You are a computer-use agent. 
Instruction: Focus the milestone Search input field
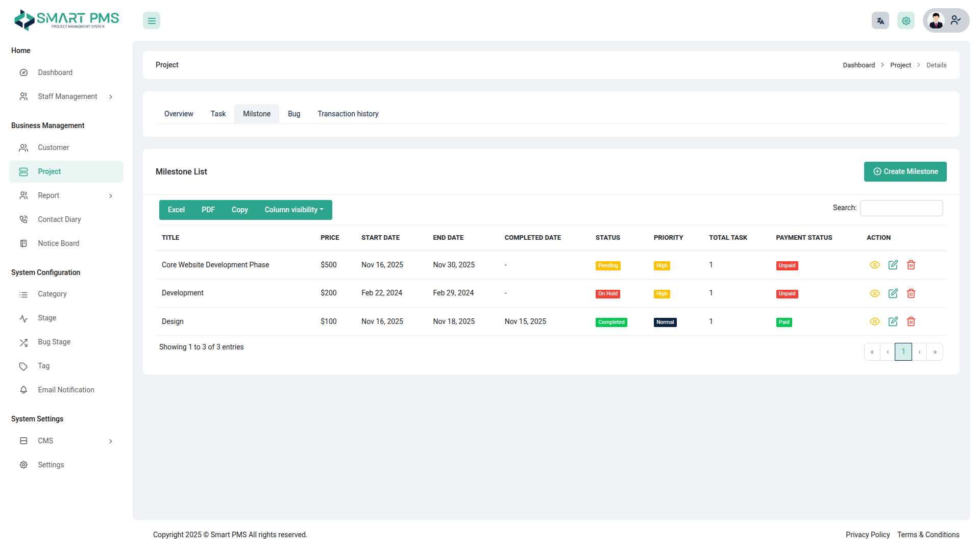coord(901,208)
